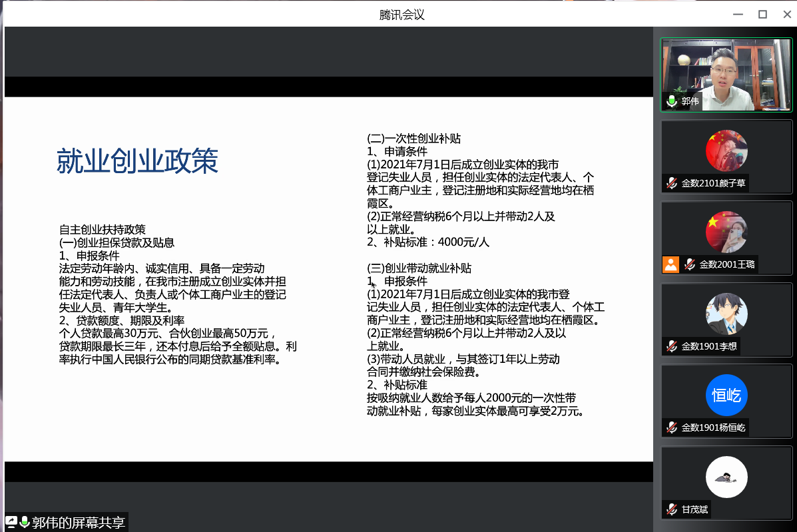Viewport: 797px width, 532px height.
Task: Minimize the Tencent Meeting window
Action: (738, 14)
